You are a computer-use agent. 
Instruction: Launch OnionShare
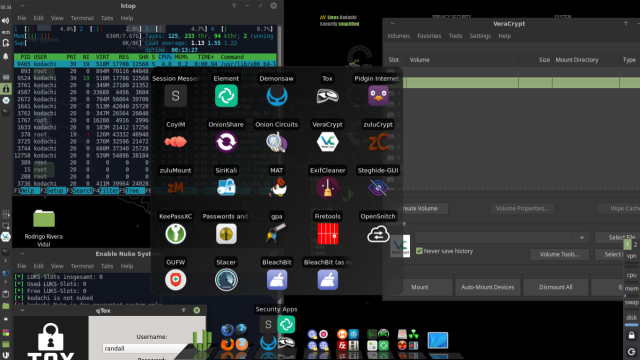tap(226, 142)
